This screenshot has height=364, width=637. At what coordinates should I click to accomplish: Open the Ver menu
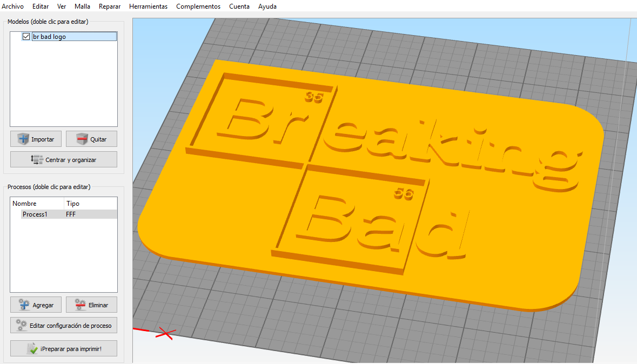tap(62, 6)
